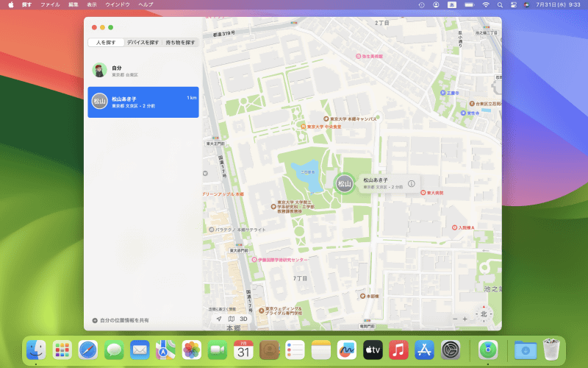Open Launchpad from the Dock
The image size is (588, 368).
62,350
